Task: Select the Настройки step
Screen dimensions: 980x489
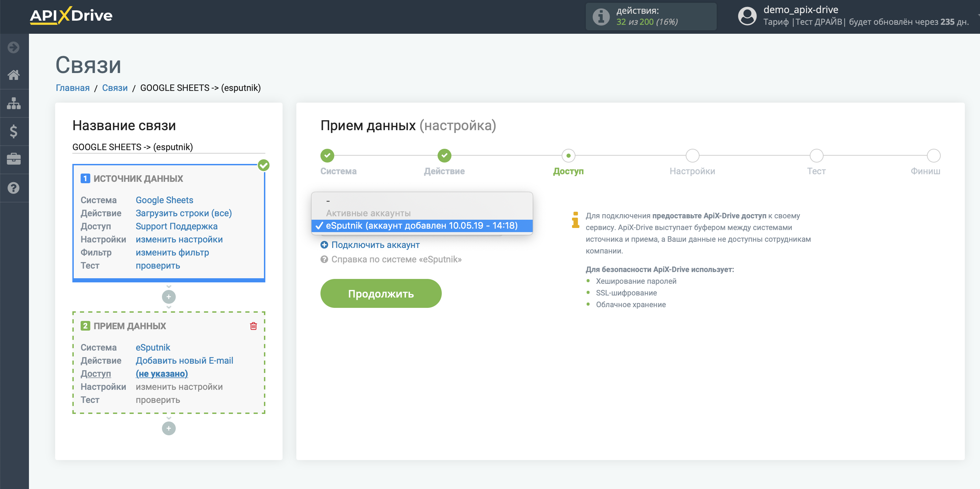Action: point(692,156)
